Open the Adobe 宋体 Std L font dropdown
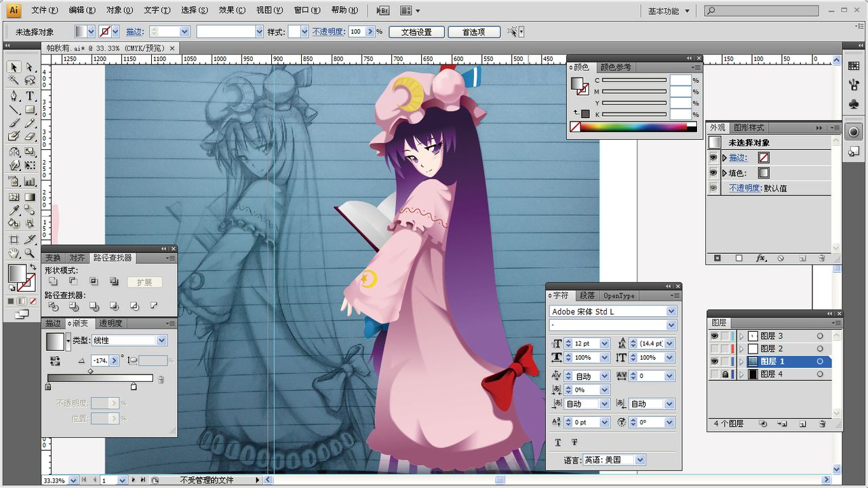This screenshot has width=868, height=488. (671, 312)
